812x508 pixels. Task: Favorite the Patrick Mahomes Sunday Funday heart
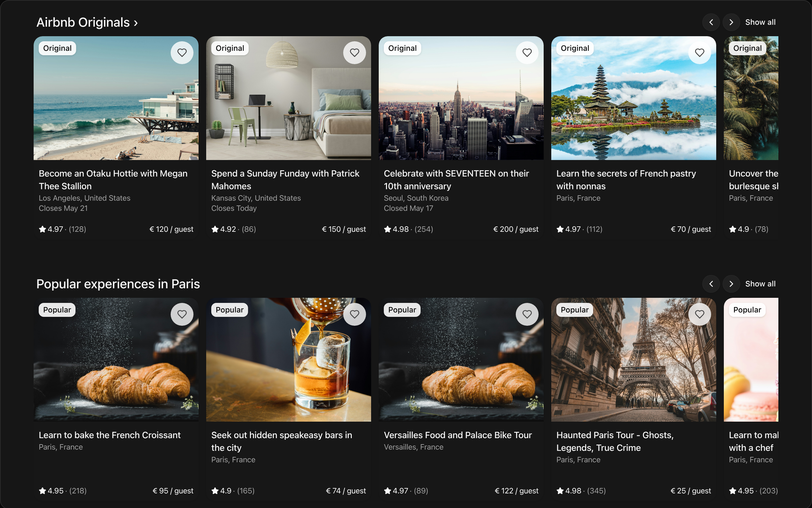(354, 52)
